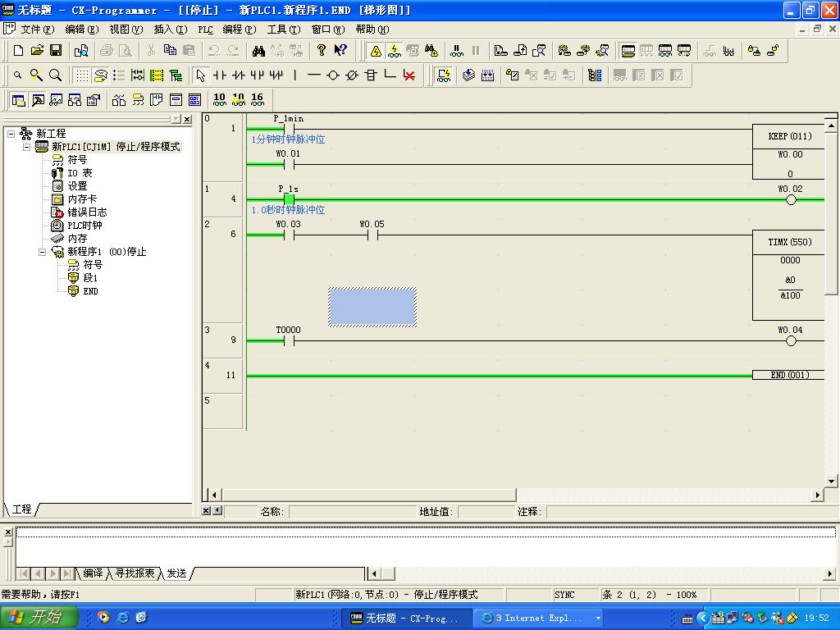Select the 段1 section tree item
Image resolution: width=840 pixels, height=630 pixels.
click(90, 278)
